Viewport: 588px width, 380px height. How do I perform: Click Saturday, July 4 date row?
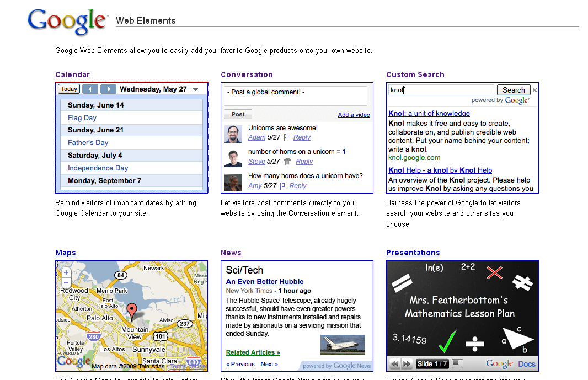[131, 156]
